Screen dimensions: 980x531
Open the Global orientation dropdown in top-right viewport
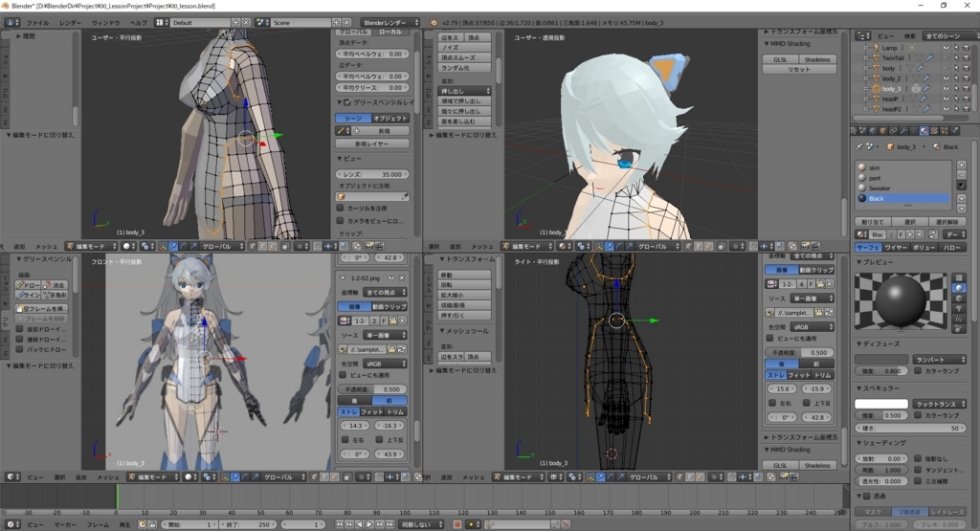[x=650, y=246]
